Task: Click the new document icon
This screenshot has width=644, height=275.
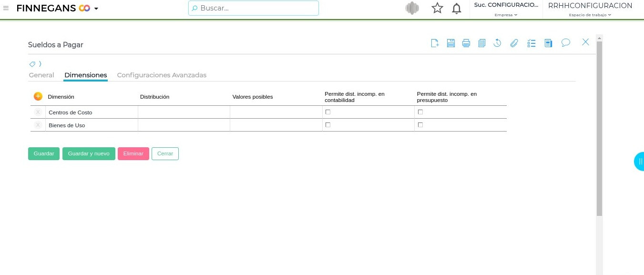Action: (x=435, y=43)
